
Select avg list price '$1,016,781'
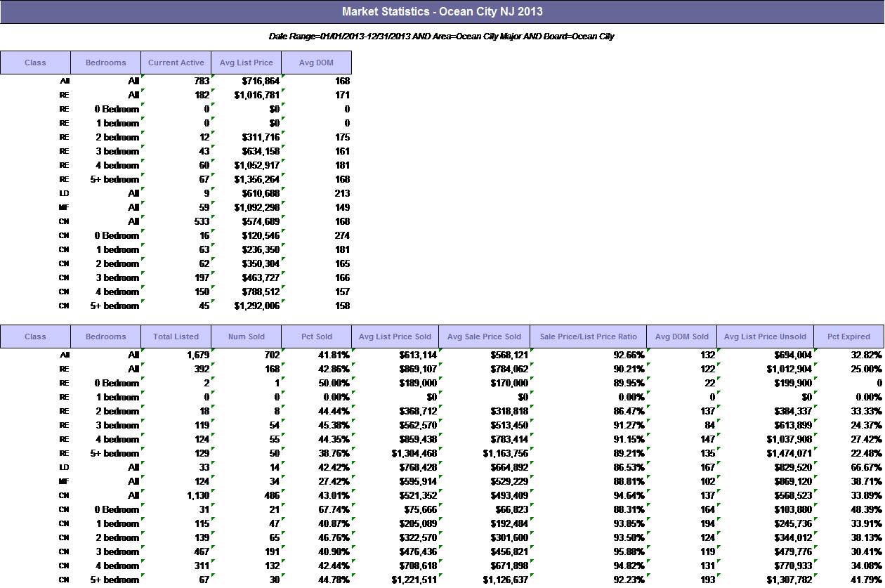(x=257, y=95)
